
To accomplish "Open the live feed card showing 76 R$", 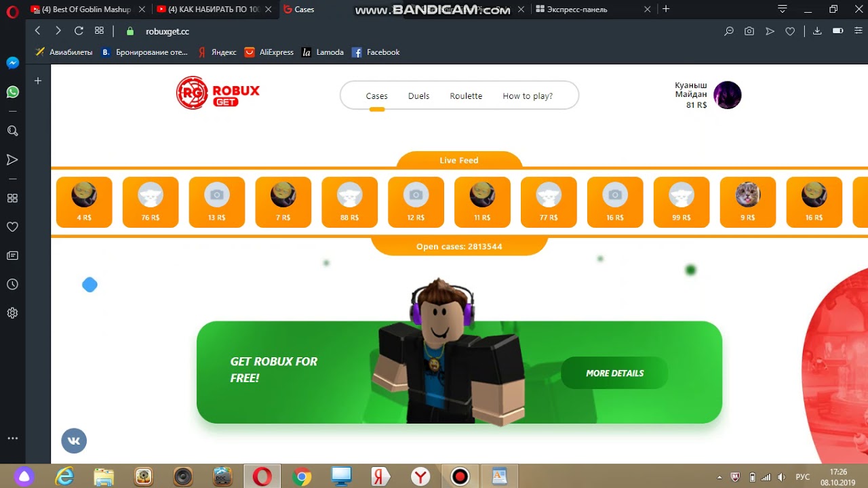I will 151,202.
